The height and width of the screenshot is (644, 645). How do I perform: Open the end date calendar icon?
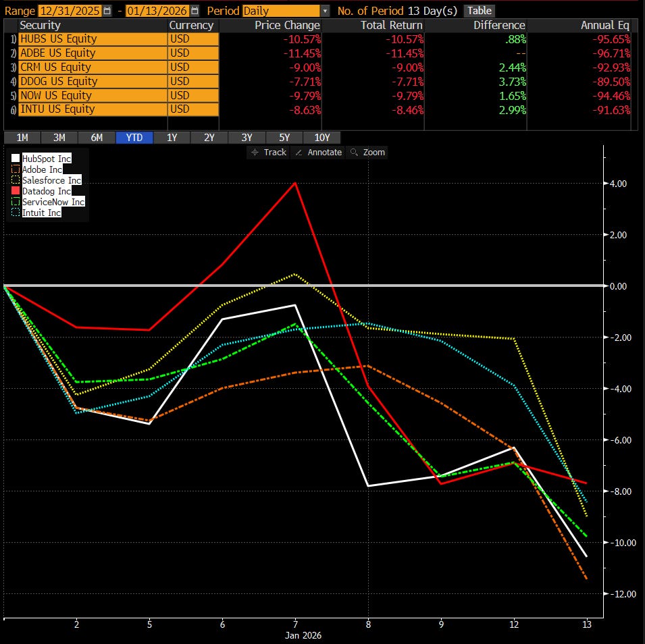click(195, 11)
